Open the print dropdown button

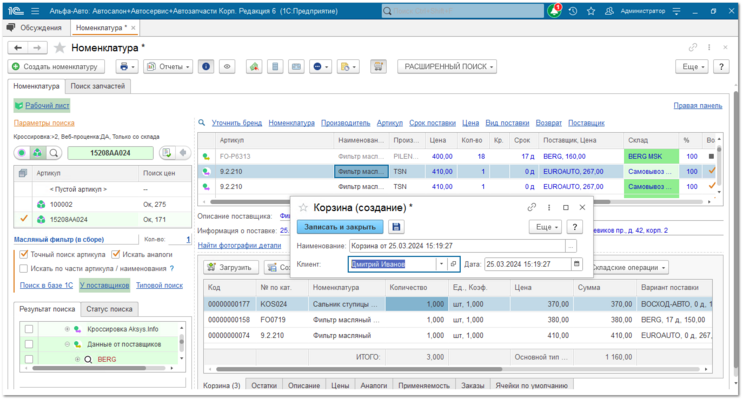click(x=127, y=67)
